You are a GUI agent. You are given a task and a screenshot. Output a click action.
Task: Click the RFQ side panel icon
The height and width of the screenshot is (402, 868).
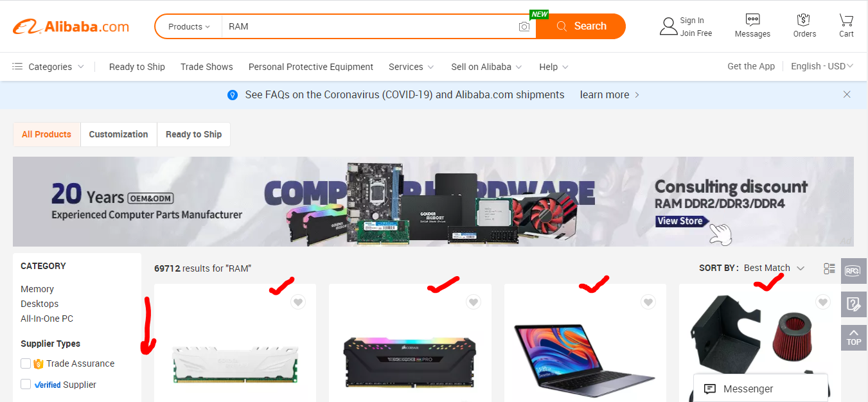point(853,271)
